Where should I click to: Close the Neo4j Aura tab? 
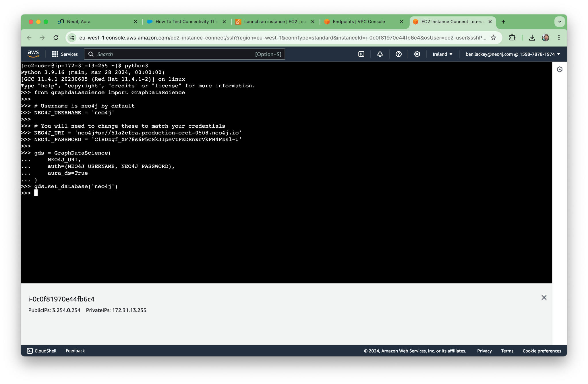(x=136, y=22)
